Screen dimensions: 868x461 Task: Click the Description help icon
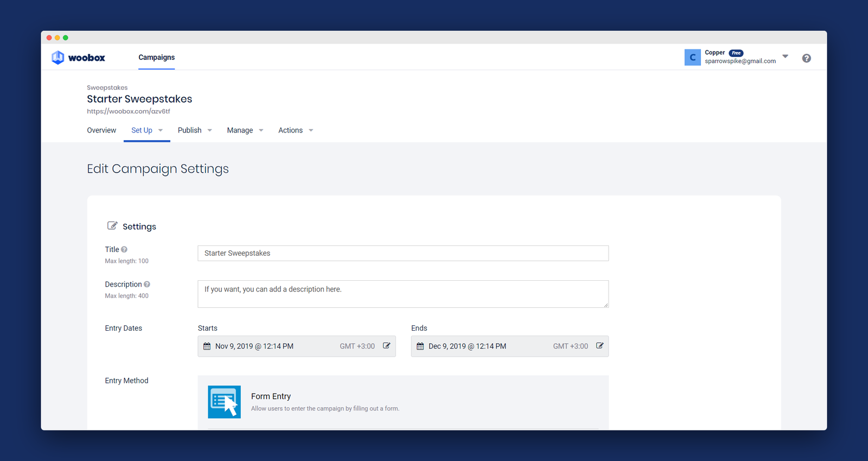[147, 285]
